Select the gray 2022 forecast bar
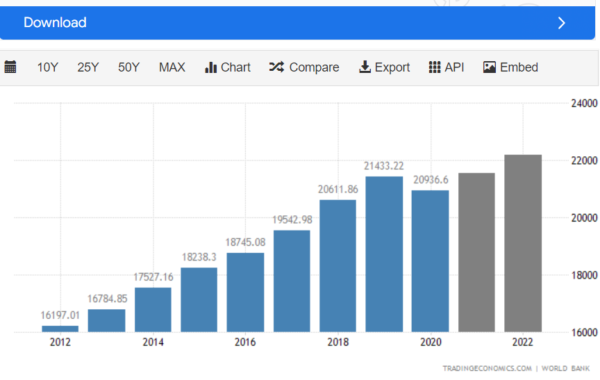Image resolution: width=600 pixels, height=380 pixels. coord(523,243)
